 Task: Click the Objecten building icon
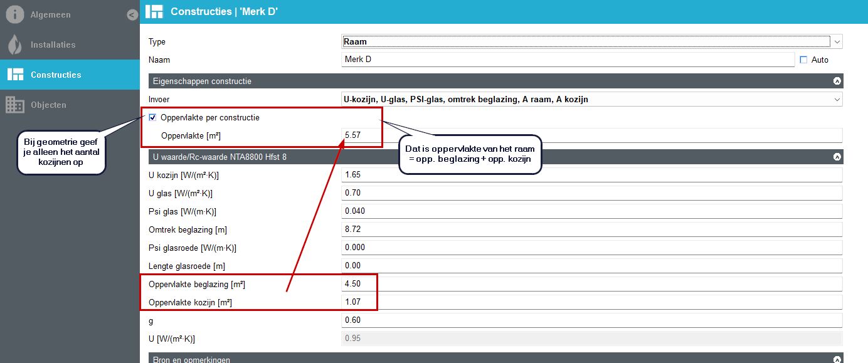[x=15, y=105]
